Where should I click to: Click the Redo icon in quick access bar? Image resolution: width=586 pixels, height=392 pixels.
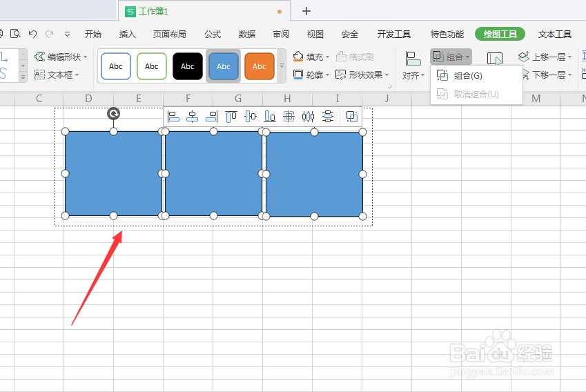tap(49, 34)
